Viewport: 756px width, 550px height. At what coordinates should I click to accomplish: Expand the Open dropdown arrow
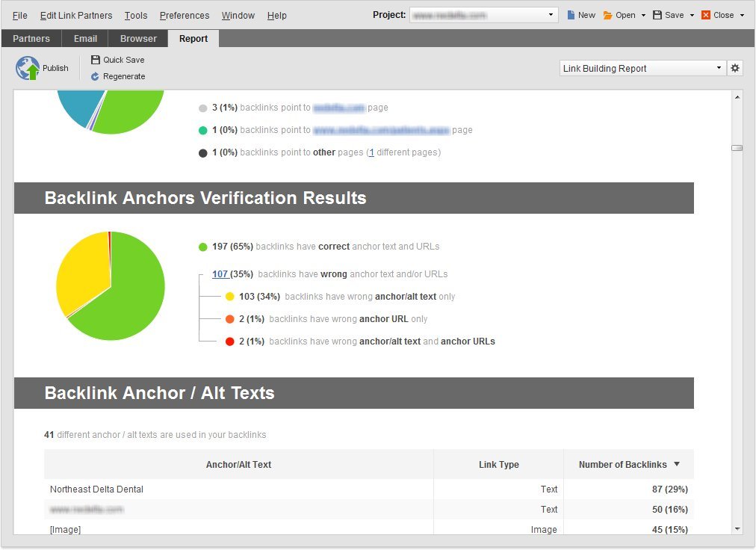[x=643, y=16]
